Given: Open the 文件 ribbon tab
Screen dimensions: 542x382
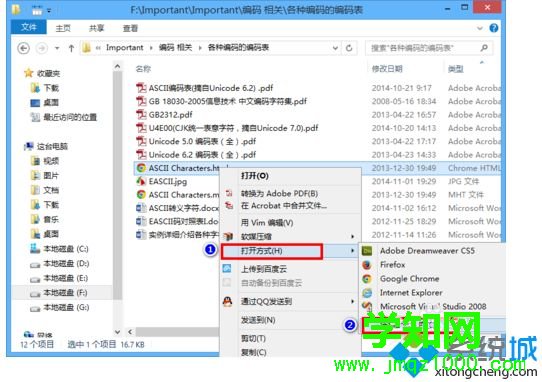Looking at the screenshot, I should (29, 27).
